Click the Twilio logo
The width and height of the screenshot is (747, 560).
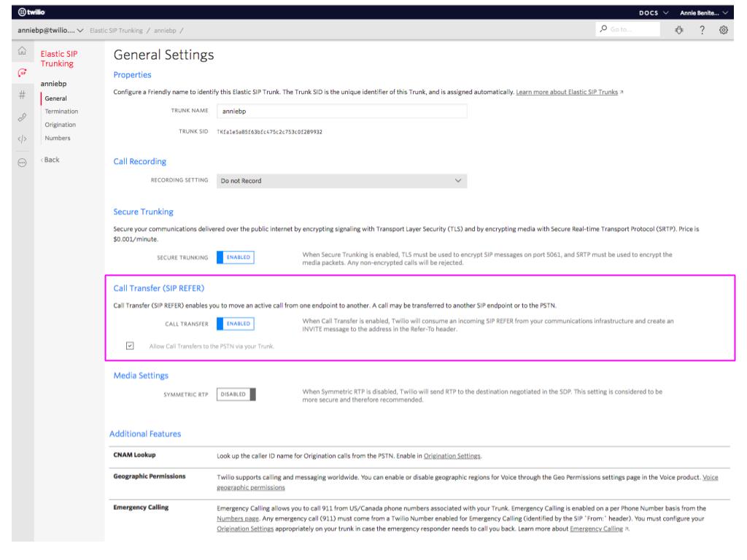coord(31,12)
